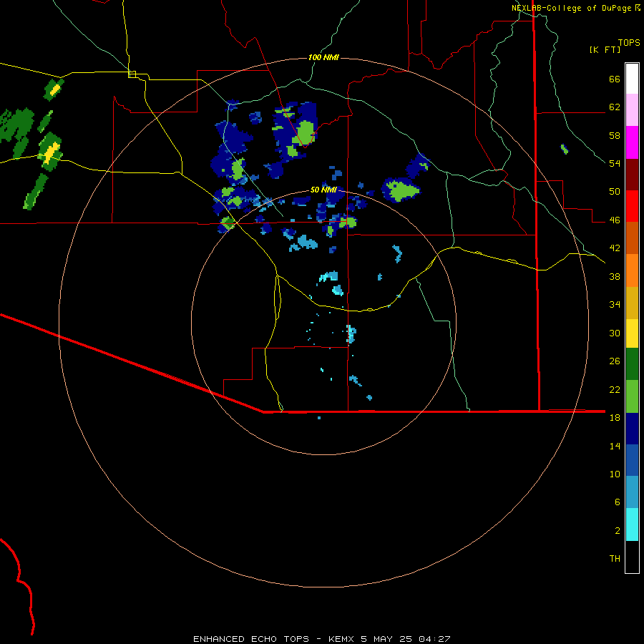644x644 pixels.
Task: Click the 42 legend value
Action: point(615,248)
